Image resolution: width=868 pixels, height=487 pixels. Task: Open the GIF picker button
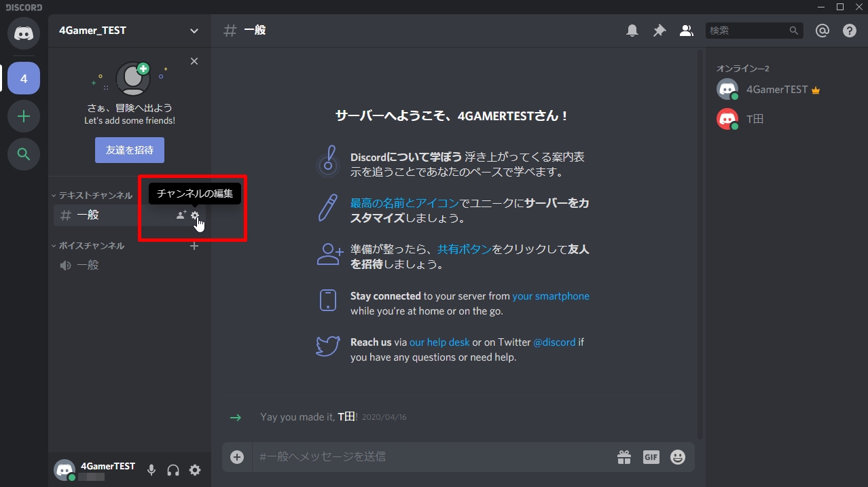coord(651,457)
